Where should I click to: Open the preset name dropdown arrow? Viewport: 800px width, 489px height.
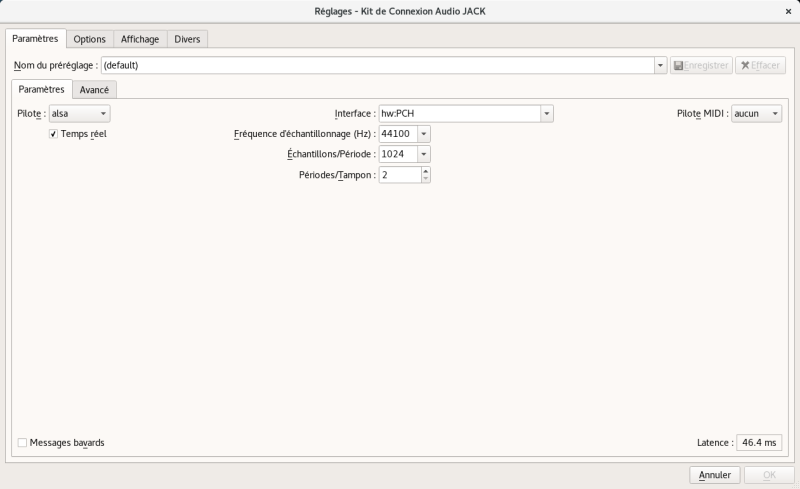click(x=660, y=65)
